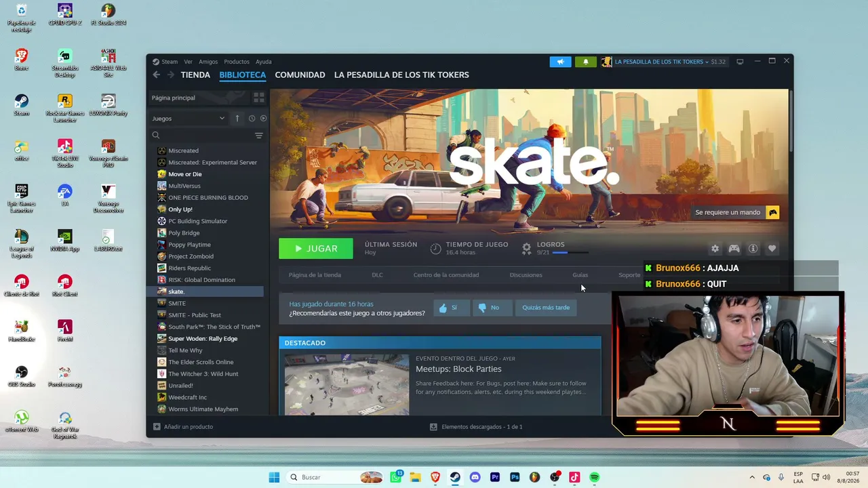Open Steam notifications bell
868x488 pixels.
[x=586, y=62]
